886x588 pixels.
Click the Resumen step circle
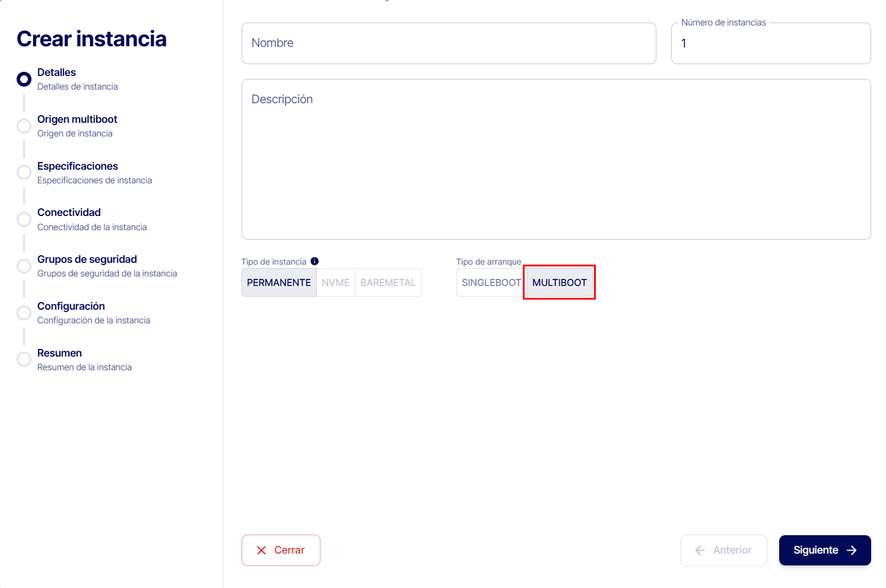(x=24, y=360)
